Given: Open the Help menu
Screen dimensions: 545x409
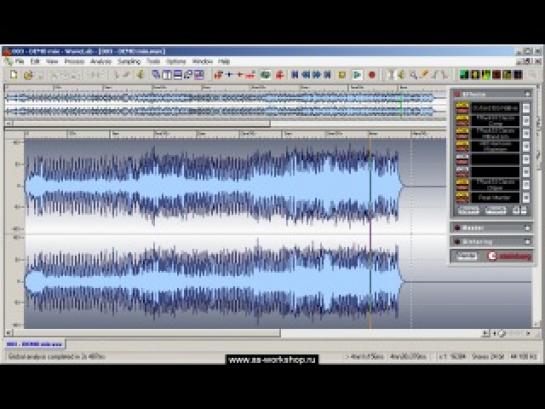Looking at the screenshot, I should (x=224, y=62).
